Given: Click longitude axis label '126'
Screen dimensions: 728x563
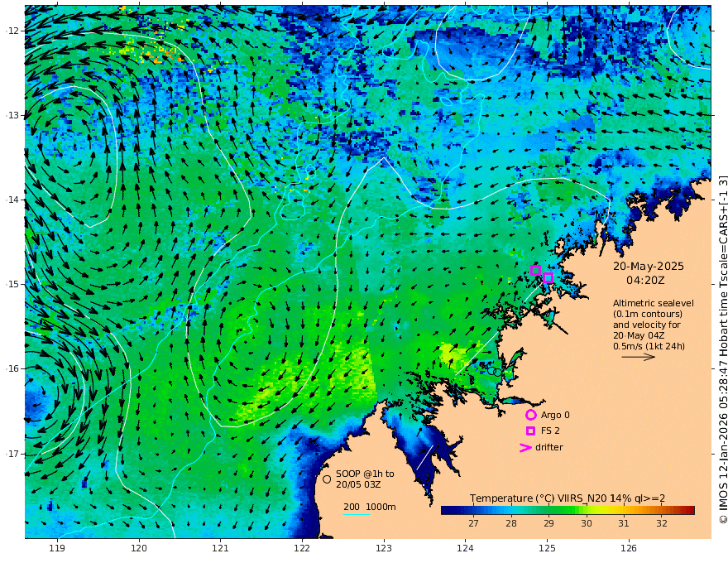Looking at the screenshot, I should (x=629, y=548).
